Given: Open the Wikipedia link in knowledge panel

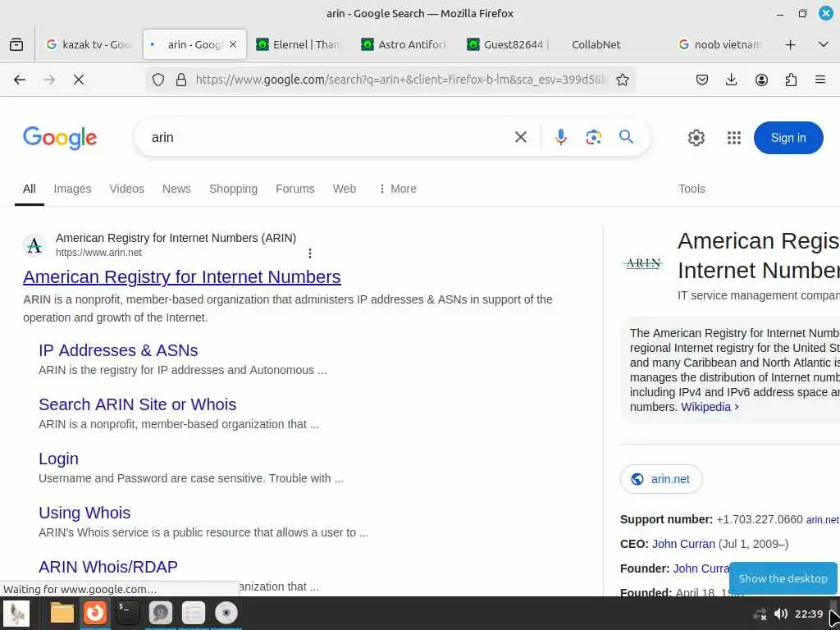Looking at the screenshot, I should (710, 407).
